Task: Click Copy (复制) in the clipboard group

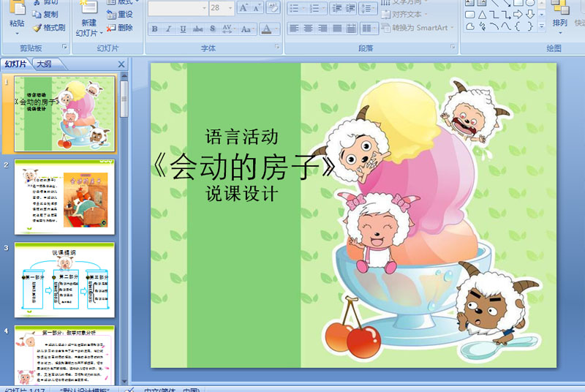Action: (45, 14)
